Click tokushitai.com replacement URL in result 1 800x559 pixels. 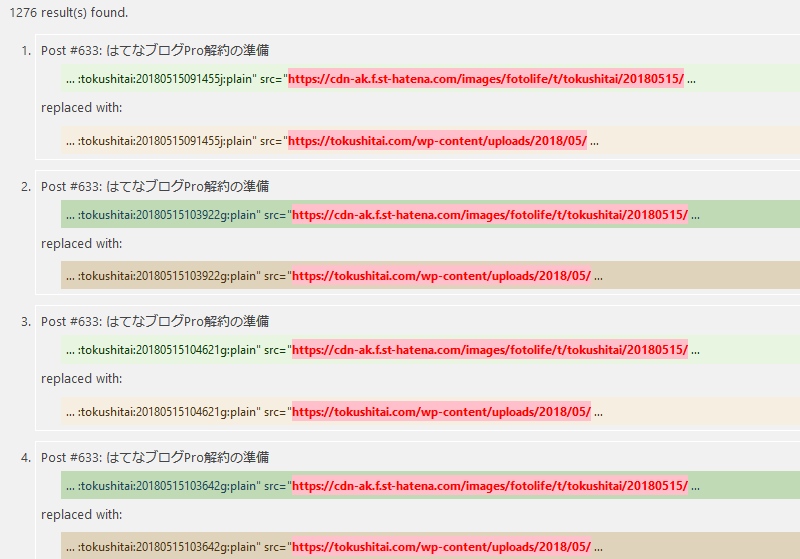tap(437, 141)
